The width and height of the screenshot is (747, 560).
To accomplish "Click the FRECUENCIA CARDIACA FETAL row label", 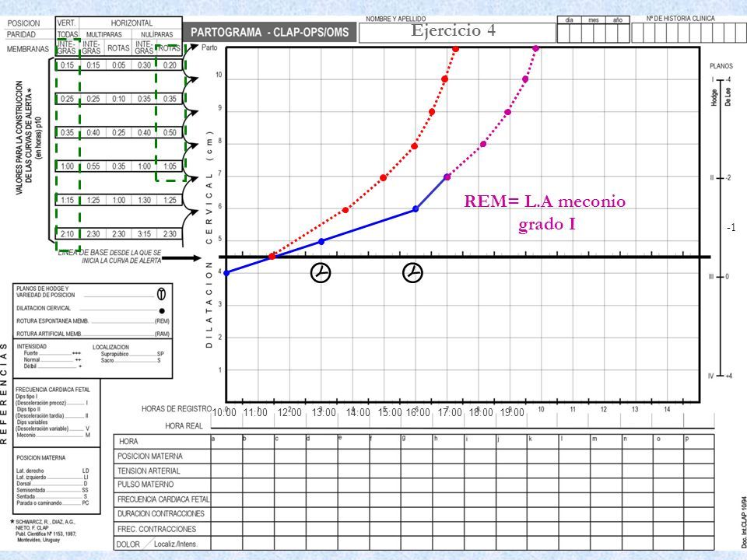I will [x=163, y=499].
